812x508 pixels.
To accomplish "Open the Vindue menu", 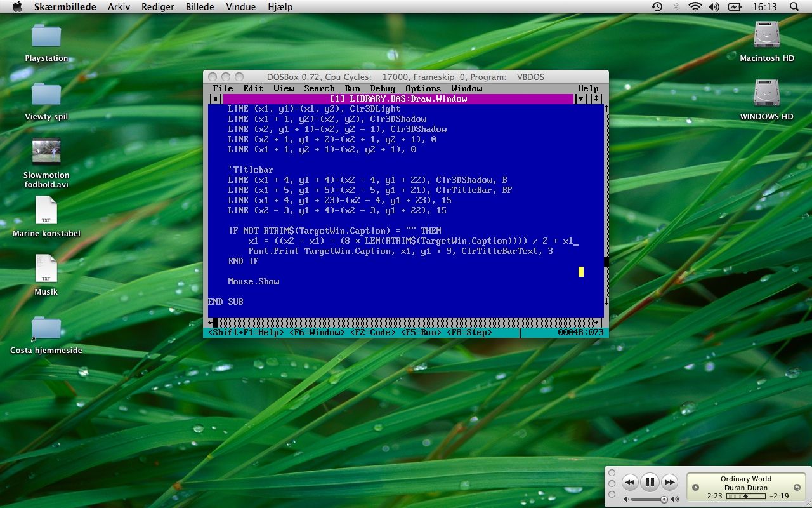I will [241, 7].
